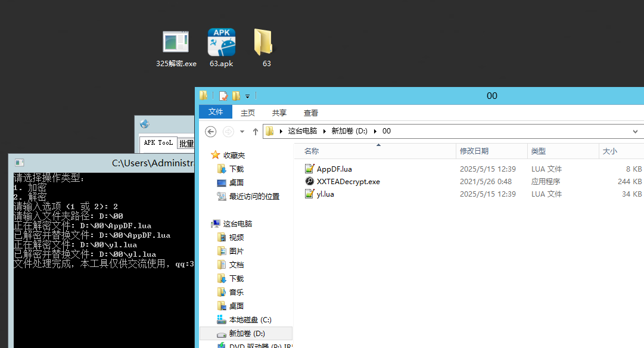Switch to the APK TooL tab
The height and width of the screenshot is (348, 644).
(x=157, y=143)
